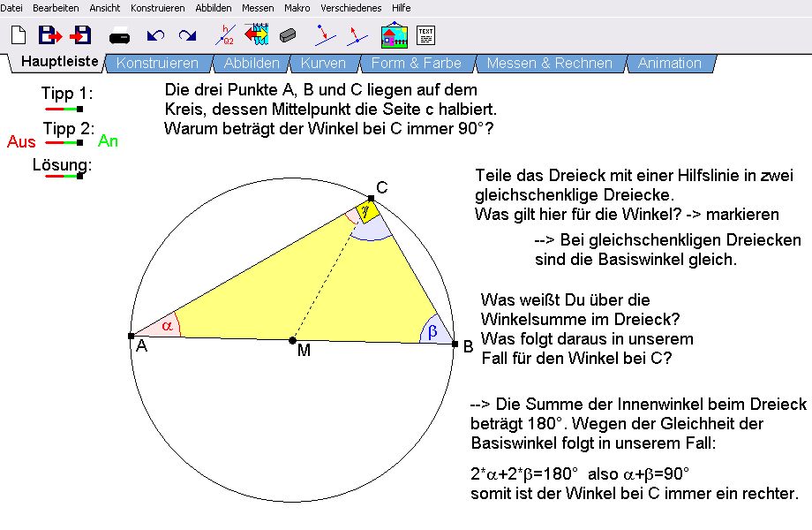Redo the last undone action
Viewport: 812px width, 530px height.
click(x=187, y=35)
